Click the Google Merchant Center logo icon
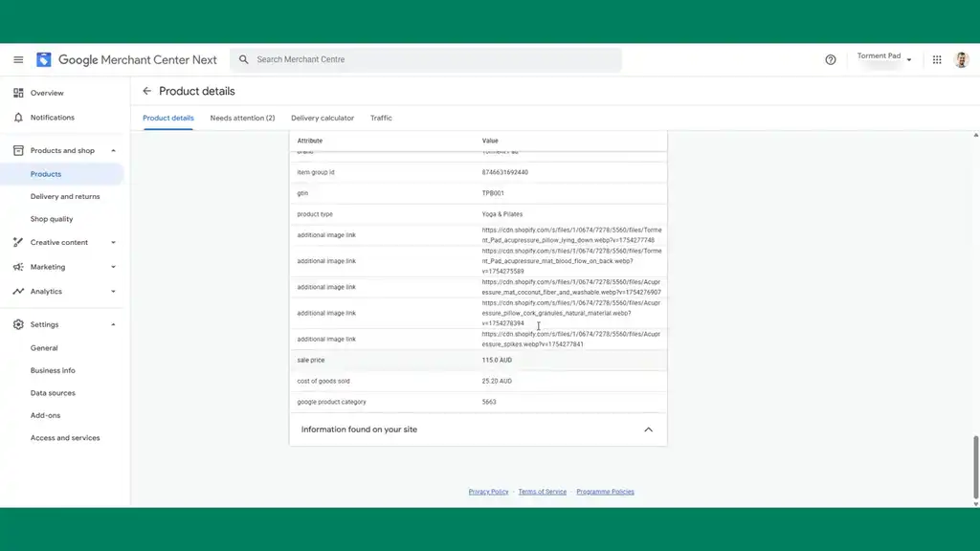 coord(44,59)
